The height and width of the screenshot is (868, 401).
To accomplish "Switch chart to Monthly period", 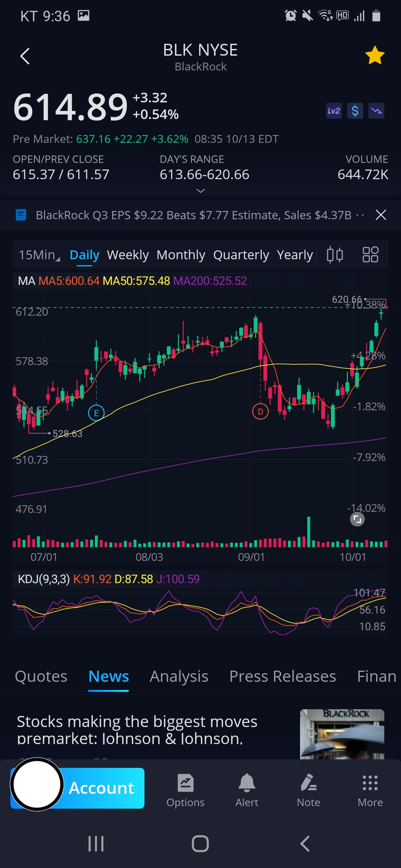I will click(x=181, y=255).
